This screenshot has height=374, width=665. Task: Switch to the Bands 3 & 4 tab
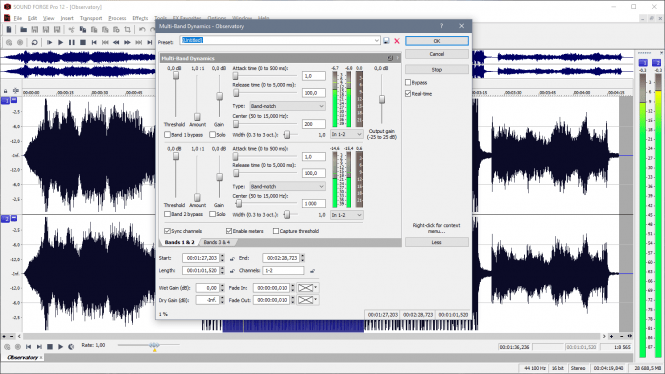217,242
